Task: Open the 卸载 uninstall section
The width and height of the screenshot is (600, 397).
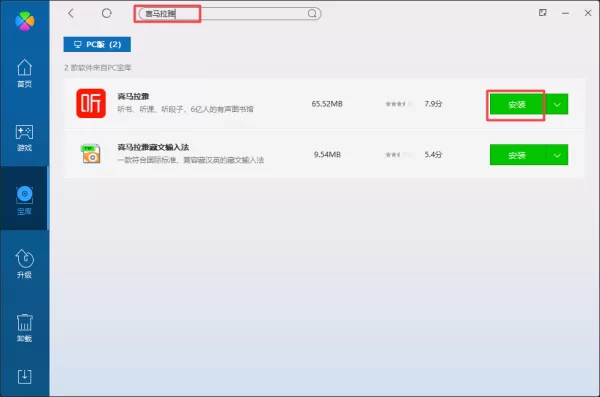Action: point(24,328)
